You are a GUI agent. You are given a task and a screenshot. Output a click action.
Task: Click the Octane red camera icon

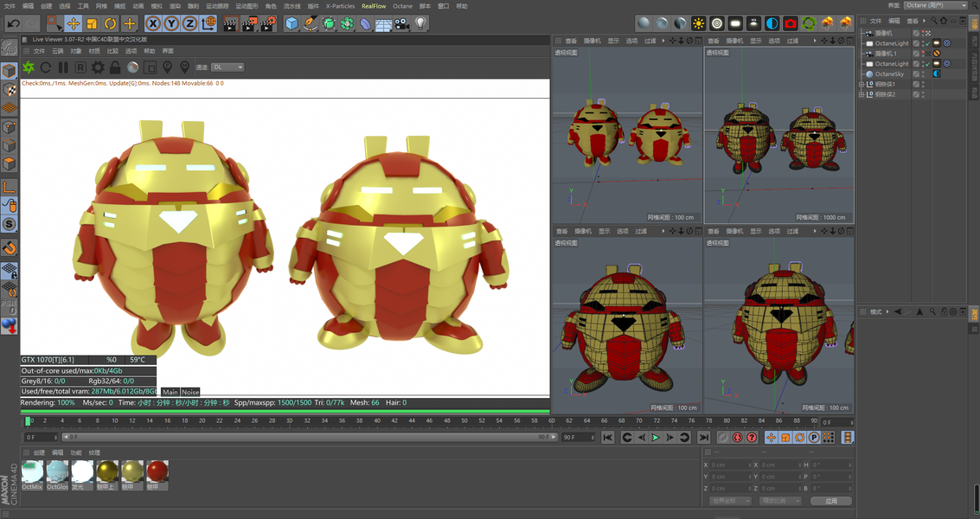[x=791, y=23]
